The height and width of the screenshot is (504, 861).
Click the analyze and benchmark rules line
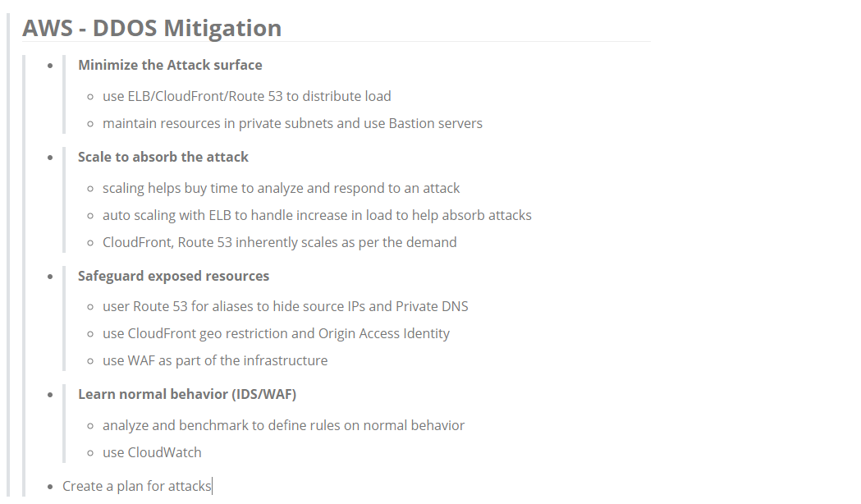(283, 425)
